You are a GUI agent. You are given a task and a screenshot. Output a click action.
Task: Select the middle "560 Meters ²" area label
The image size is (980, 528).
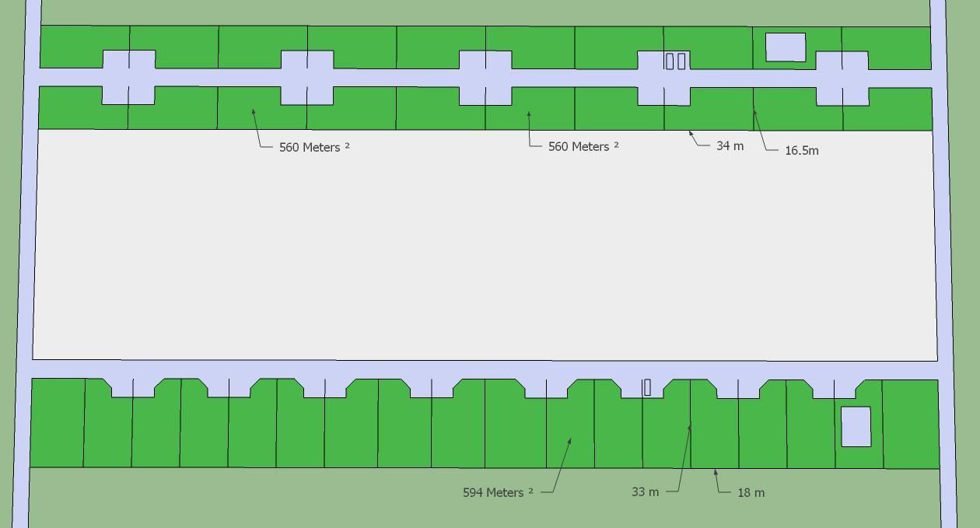583,146
